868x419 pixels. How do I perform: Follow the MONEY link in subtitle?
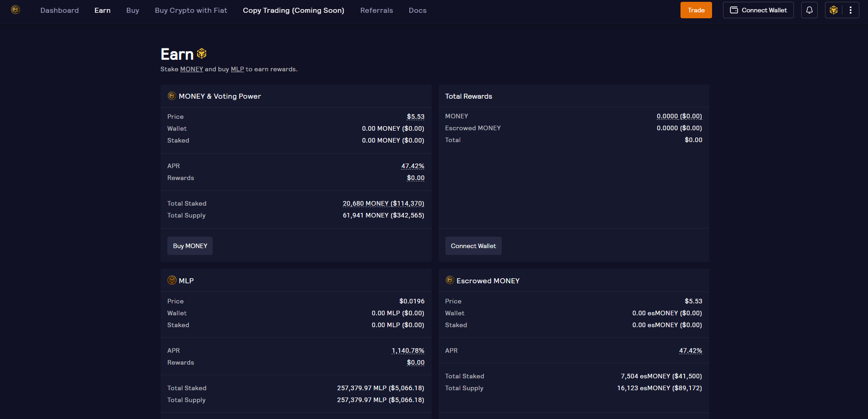coord(192,69)
